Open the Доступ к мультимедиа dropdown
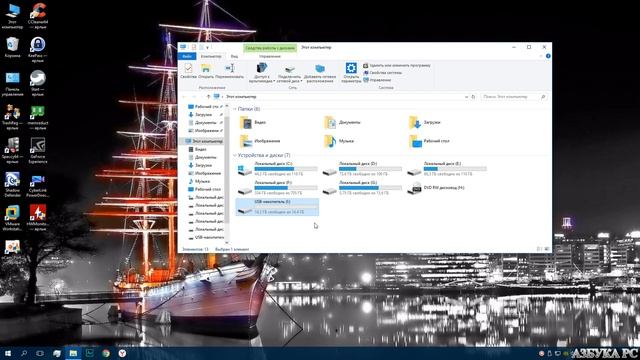Viewport: 640px width, 360px height. pos(262,73)
